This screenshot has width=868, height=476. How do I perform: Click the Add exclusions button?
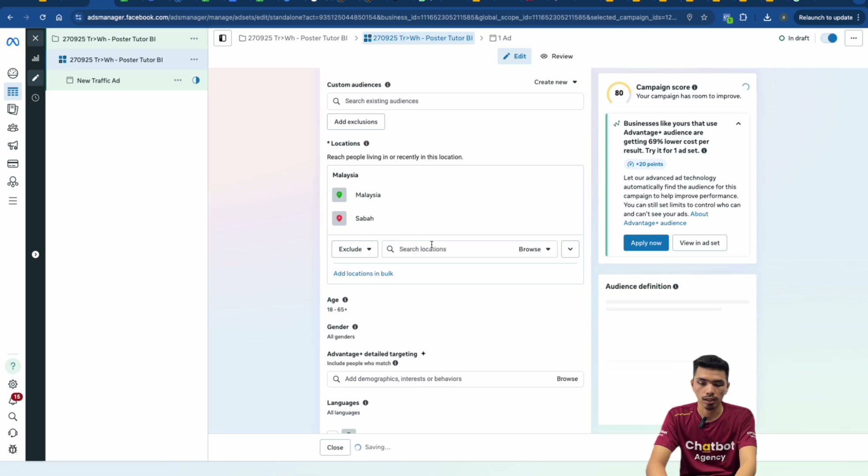pos(356,122)
